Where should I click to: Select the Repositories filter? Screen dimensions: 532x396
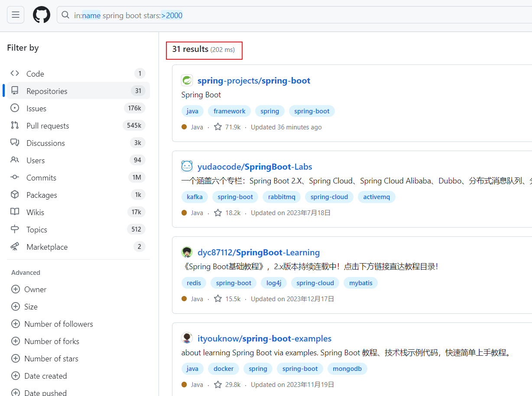point(78,91)
